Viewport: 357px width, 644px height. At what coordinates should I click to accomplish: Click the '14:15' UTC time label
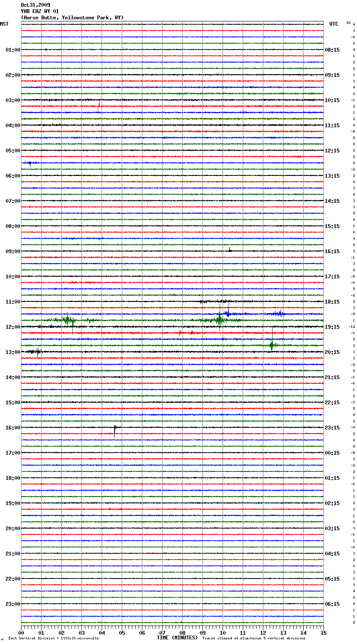tap(332, 201)
